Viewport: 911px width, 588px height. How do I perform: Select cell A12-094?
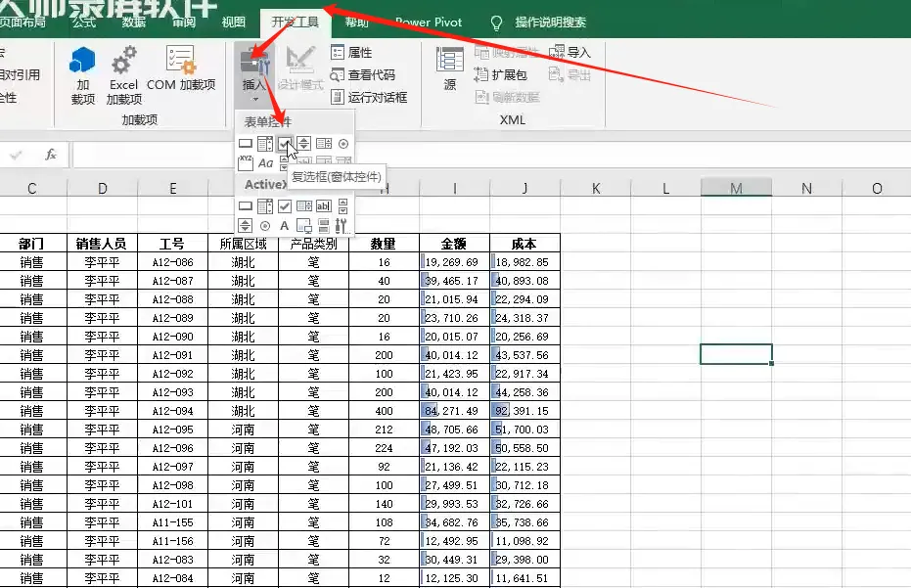click(172, 411)
